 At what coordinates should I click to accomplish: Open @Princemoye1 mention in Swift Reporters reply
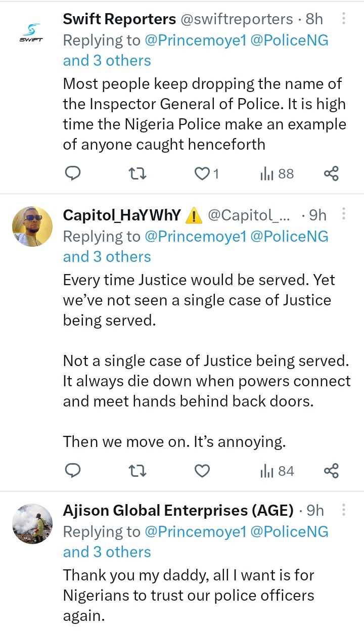point(195,40)
